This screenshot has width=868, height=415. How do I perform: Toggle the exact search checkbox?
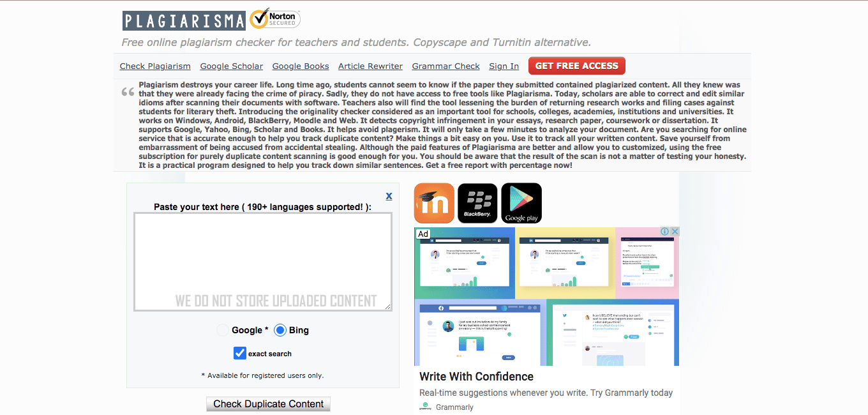click(x=240, y=353)
